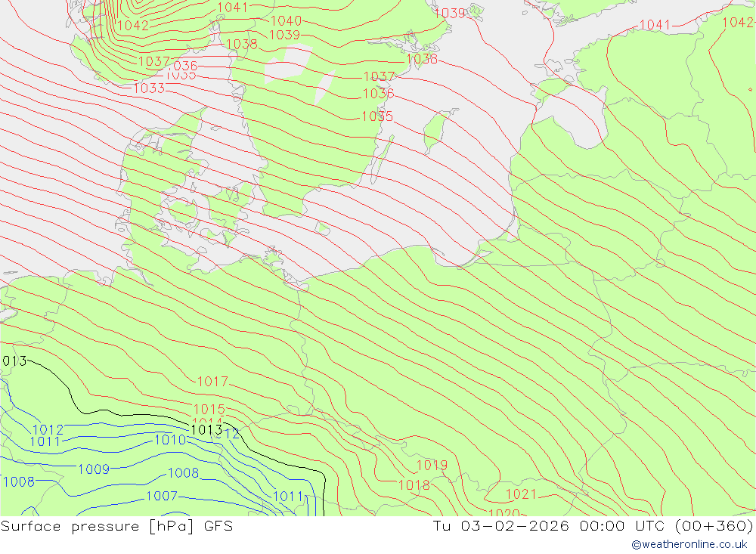Click the 1018 isobar label
Image resolution: width=756 pixels, height=554 pixels.
click(x=414, y=485)
